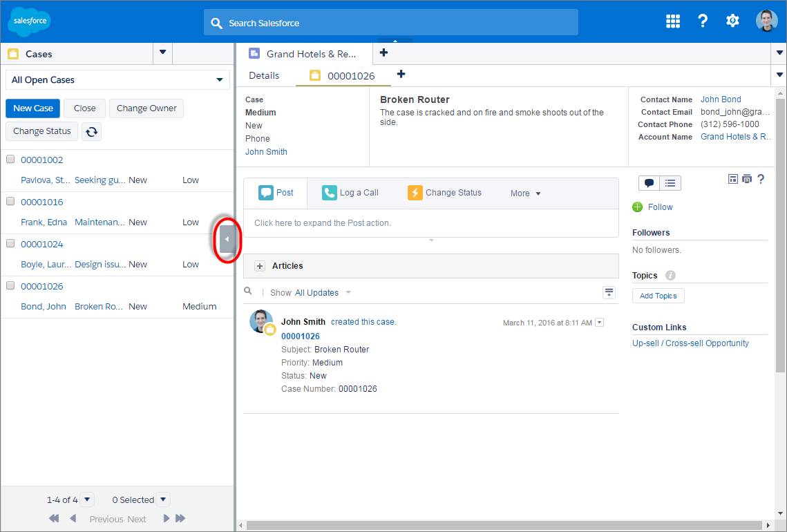Image resolution: width=787 pixels, height=532 pixels.
Task: Open the feed post options dropdown arrow
Action: 599,322
